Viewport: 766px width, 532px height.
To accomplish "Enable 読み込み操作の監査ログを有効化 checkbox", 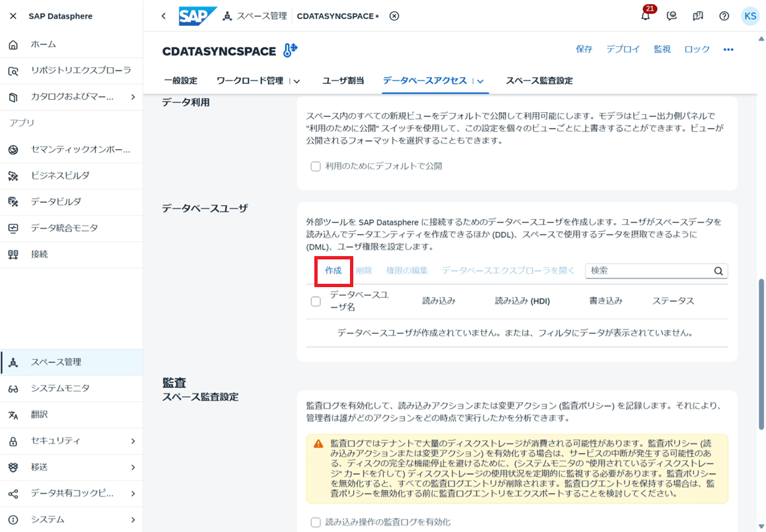I will point(316,522).
